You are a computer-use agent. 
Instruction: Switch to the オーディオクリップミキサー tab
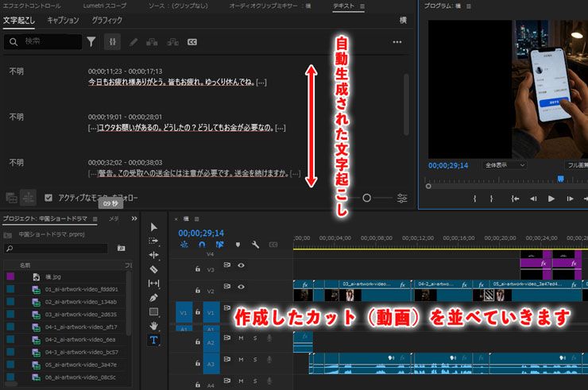[269, 6]
